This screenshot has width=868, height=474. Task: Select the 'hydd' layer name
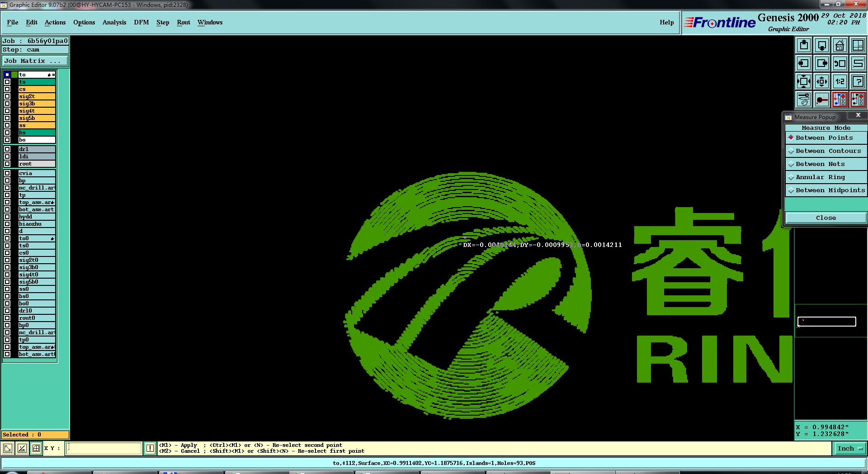point(37,217)
